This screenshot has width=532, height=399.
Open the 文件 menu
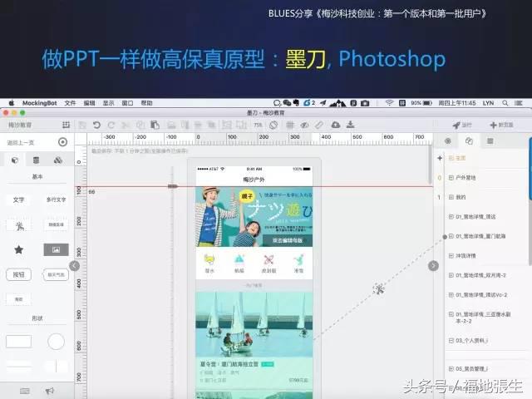(x=70, y=103)
